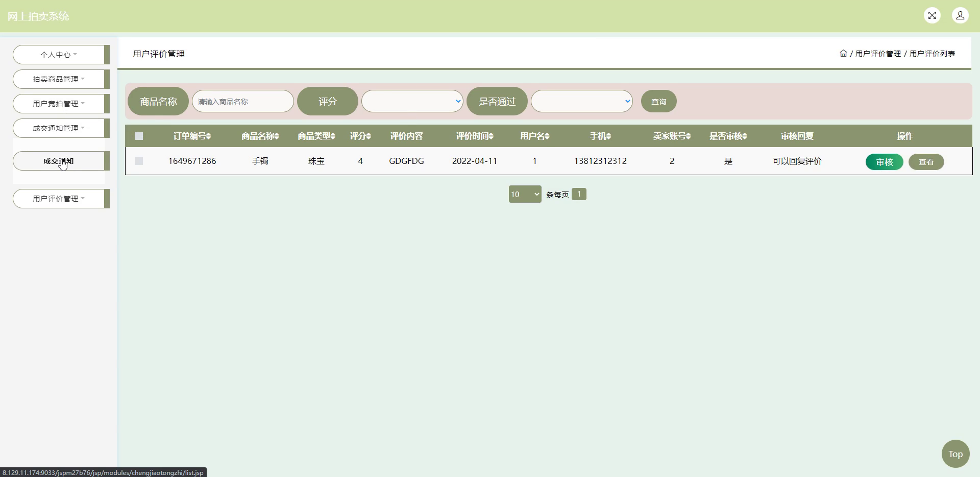This screenshot has width=980, height=477.
Task: Open 用户评价管理 breadcrumb link
Action: click(878, 53)
